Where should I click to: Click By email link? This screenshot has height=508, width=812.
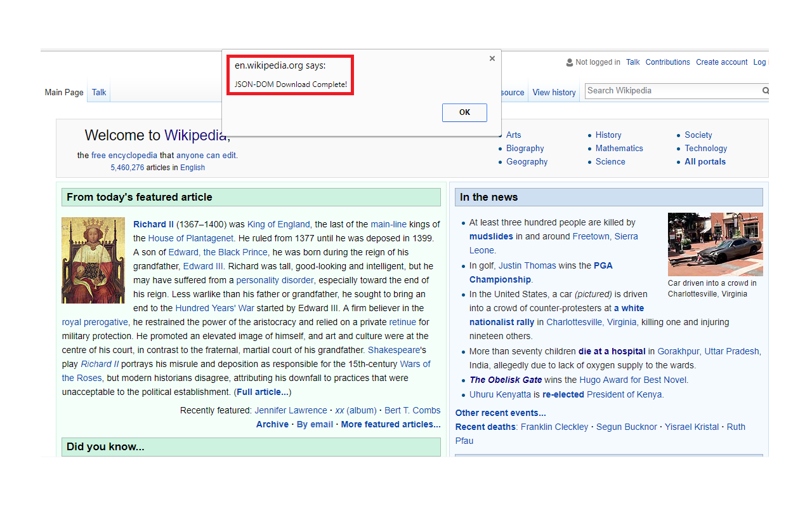(x=315, y=424)
